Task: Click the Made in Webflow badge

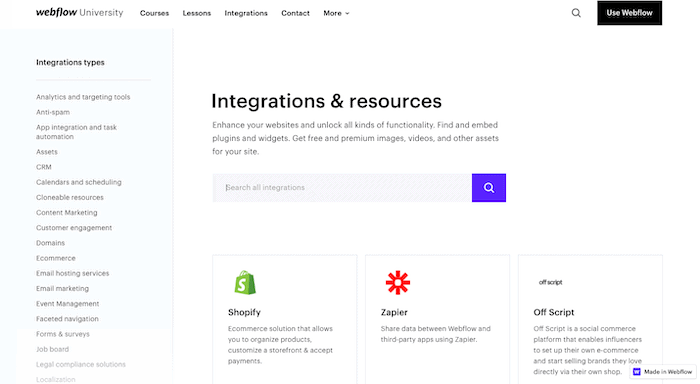Action: click(663, 371)
